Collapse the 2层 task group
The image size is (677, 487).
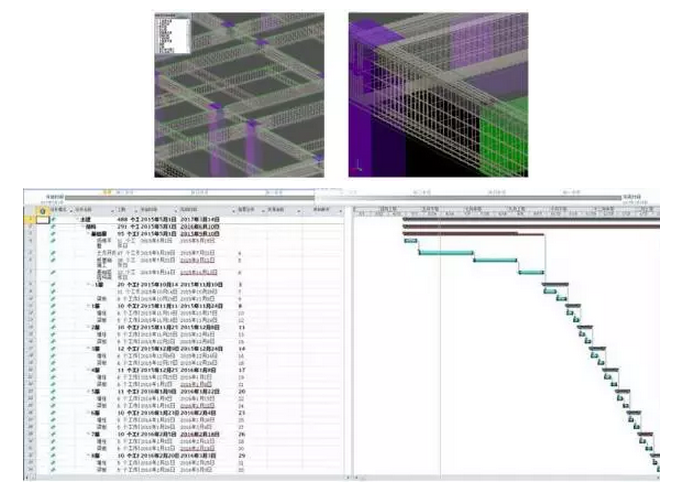pyautogui.click(x=89, y=327)
